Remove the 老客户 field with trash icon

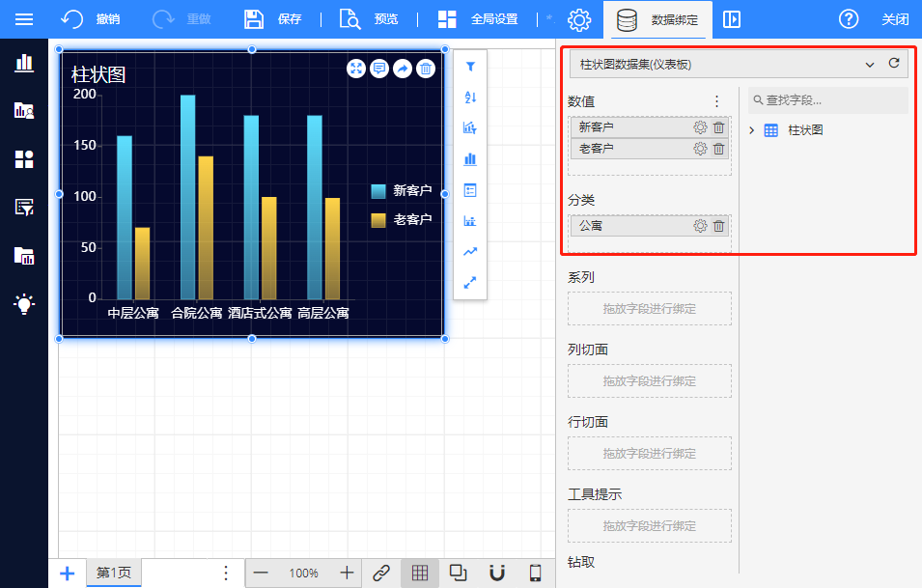(x=718, y=149)
